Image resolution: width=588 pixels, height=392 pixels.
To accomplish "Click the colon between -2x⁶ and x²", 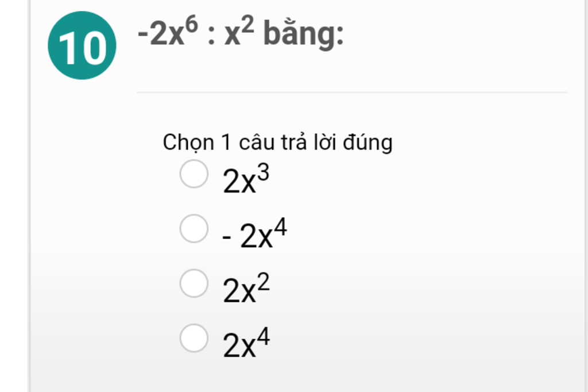I will 211,37.
